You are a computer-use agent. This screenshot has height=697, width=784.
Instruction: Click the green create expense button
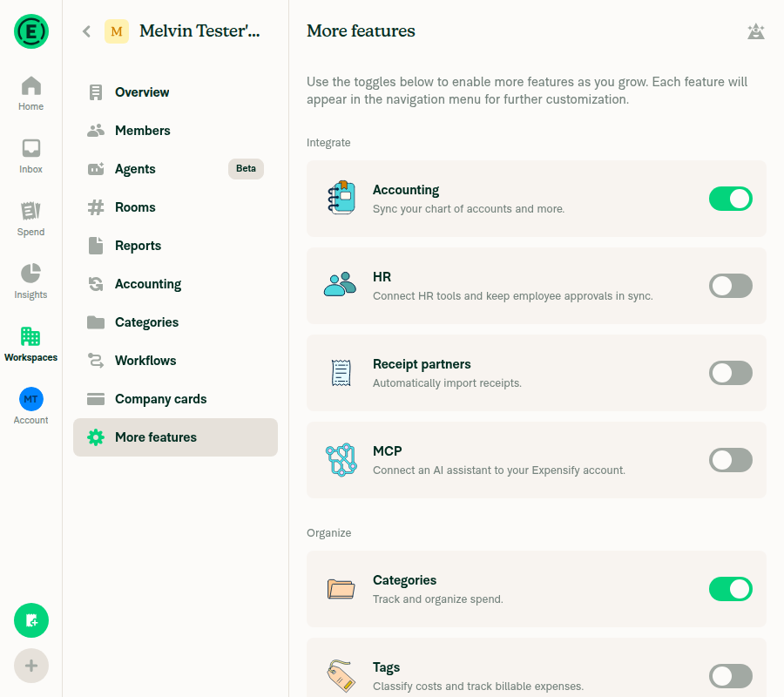click(31, 620)
